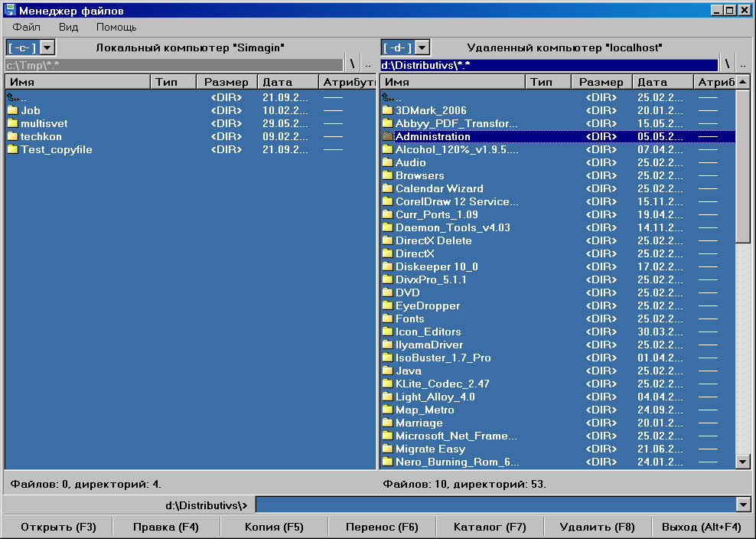
Task: Click the right panel scrollbar up arrow
Action: [743, 82]
